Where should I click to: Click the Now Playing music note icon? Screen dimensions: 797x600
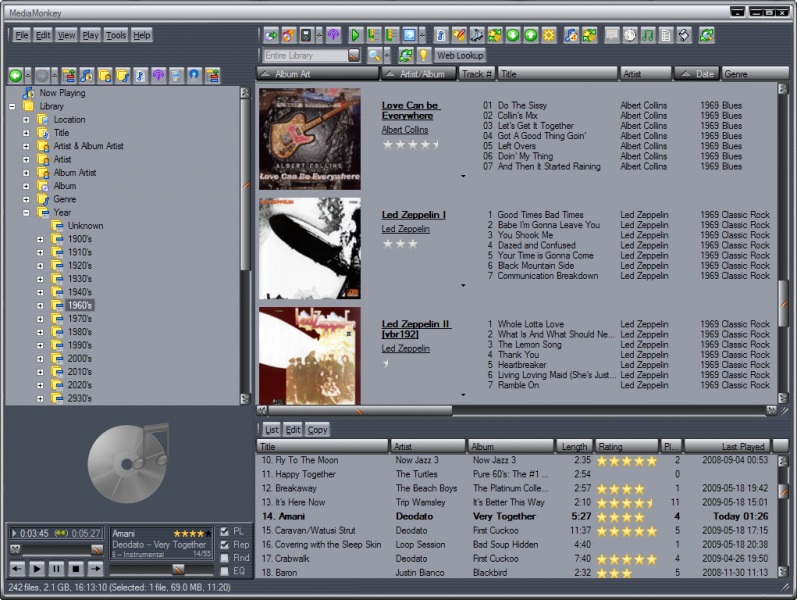26,93
